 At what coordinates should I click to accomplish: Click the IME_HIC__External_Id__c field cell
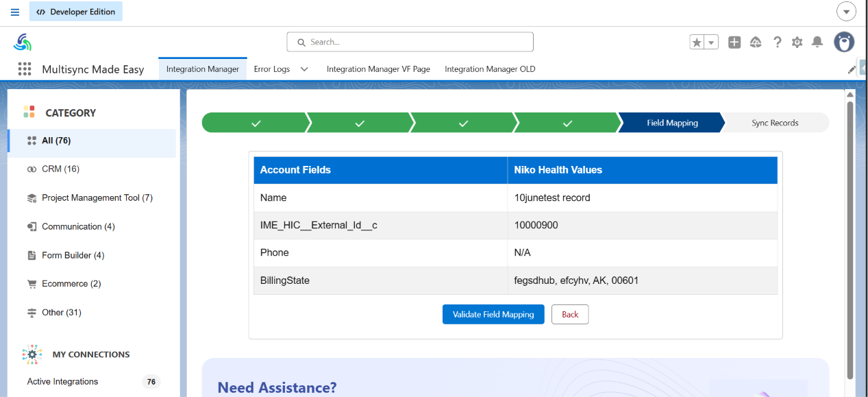coord(381,225)
